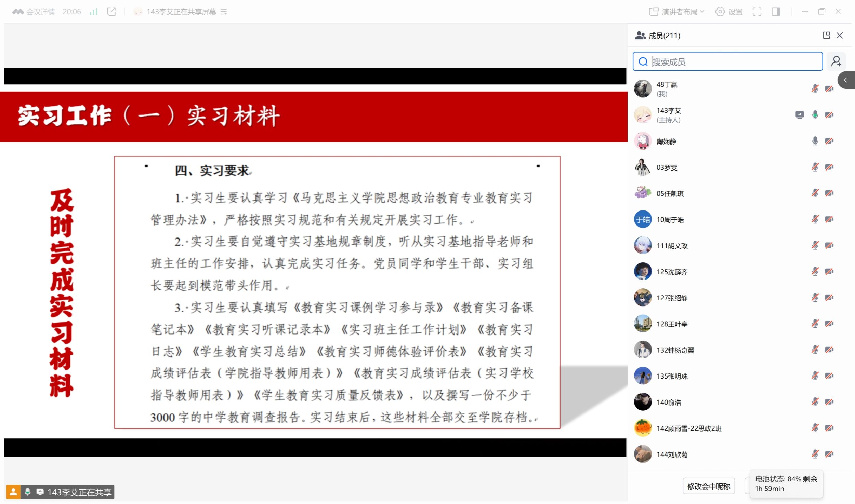Click the share/external link icon in top bar
The height and width of the screenshot is (504, 855).
coord(111,12)
